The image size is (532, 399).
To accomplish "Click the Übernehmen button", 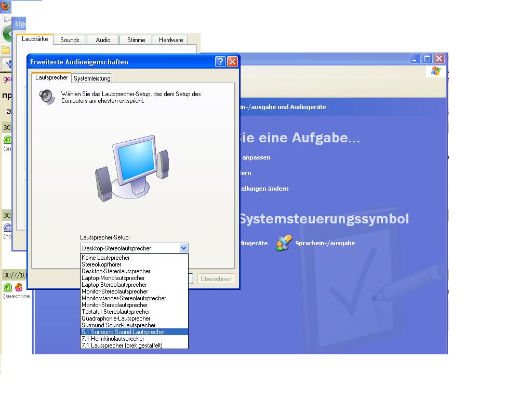I will click(216, 279).
